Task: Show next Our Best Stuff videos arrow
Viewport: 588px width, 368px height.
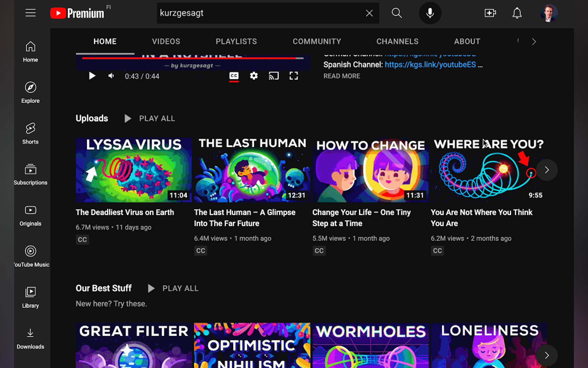Action: pos(547,355)
